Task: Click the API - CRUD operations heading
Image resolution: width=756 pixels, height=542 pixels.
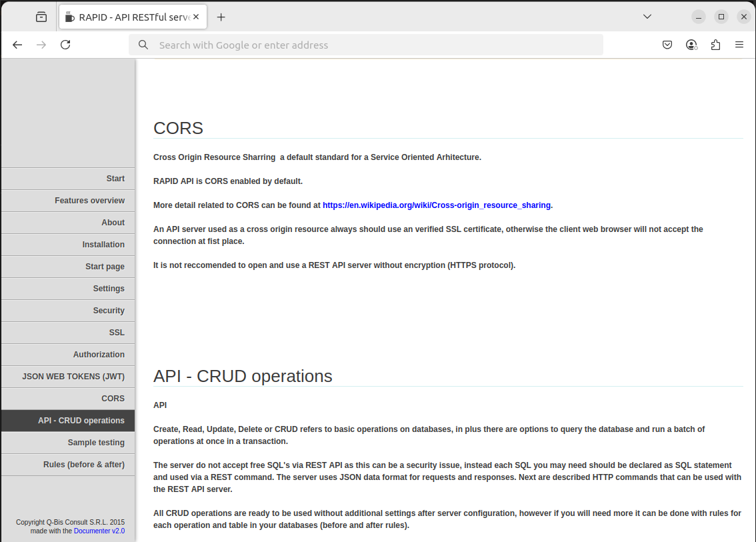Action: pos(243,376)
